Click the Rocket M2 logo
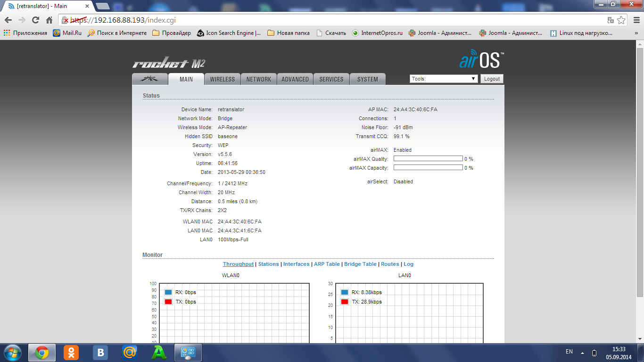 [169, 64]
